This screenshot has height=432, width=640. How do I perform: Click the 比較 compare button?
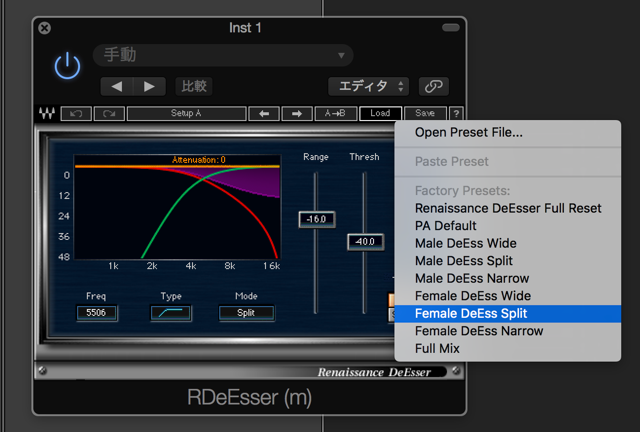(194, 86)
